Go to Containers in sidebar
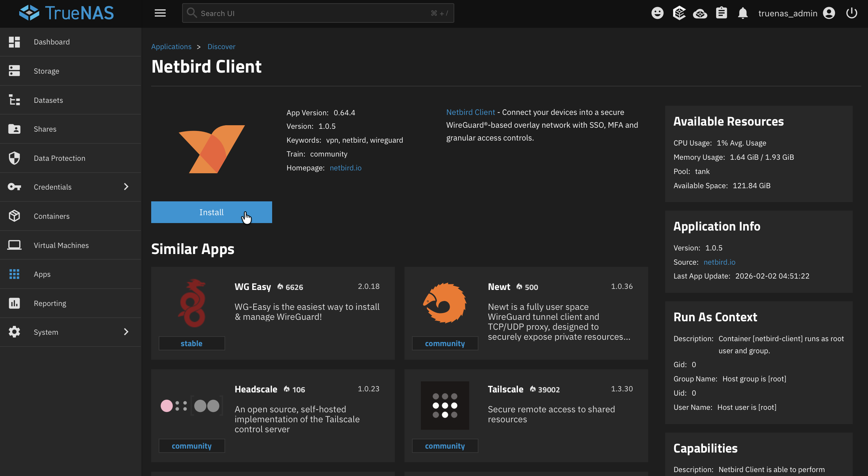 coord(52,216)
